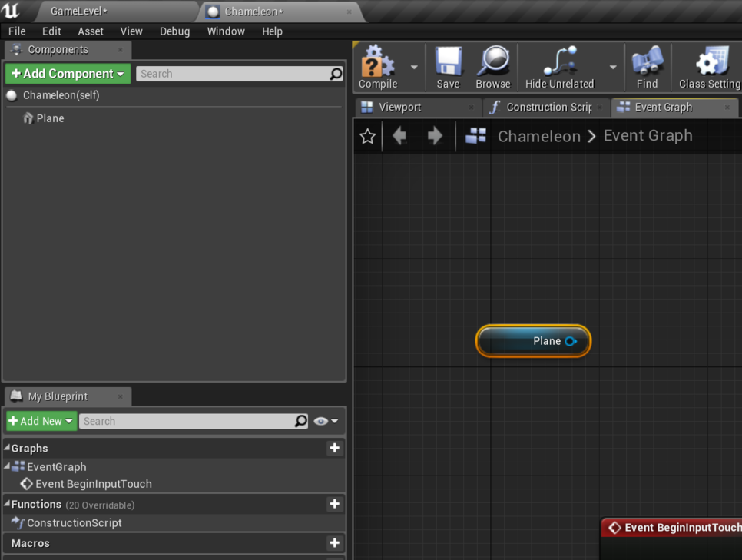Open the Compile options dropdown arrow

[414, 68]
